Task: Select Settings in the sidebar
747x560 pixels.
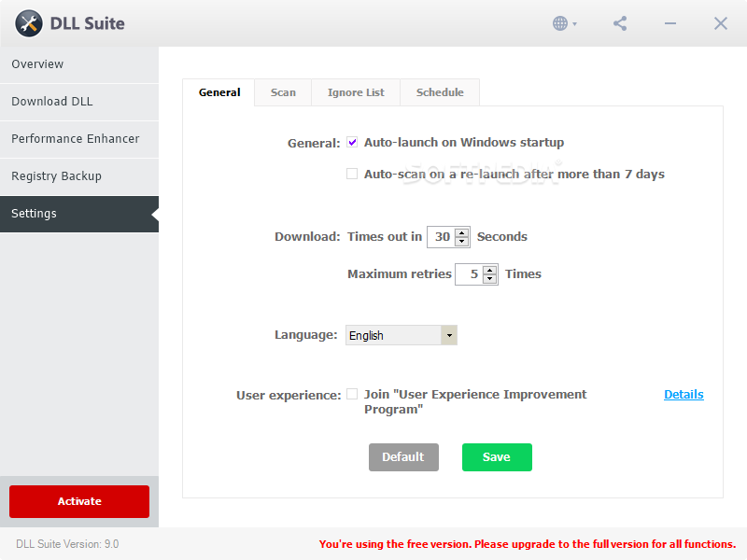Action: click(x=79, y=214)
